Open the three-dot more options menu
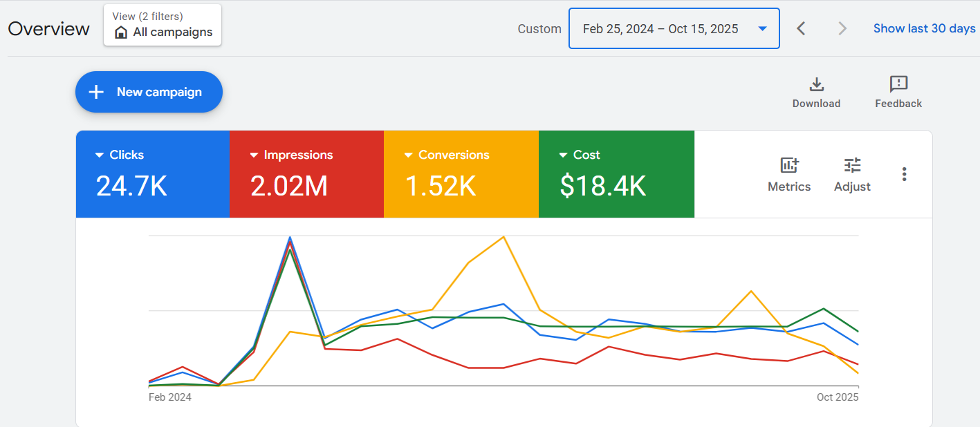The image size is (980, 427). 904,174
